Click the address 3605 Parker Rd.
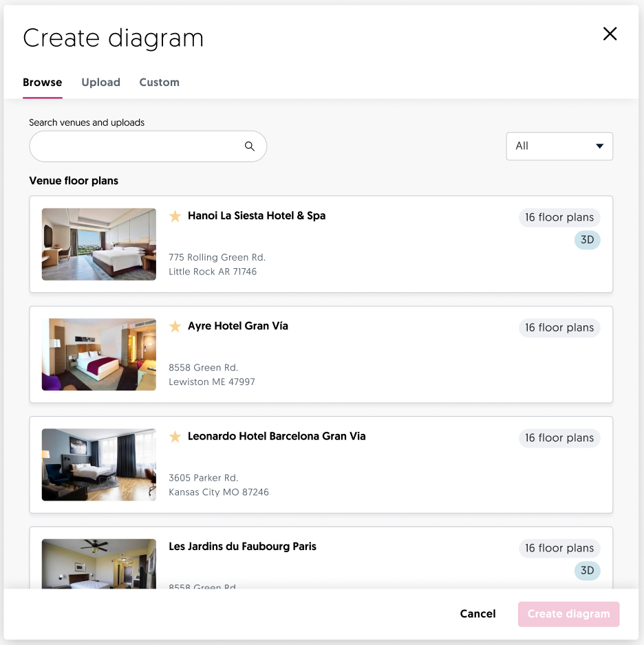Image resolution: width=644 pixels, height=645 pixels. (204, 478)
